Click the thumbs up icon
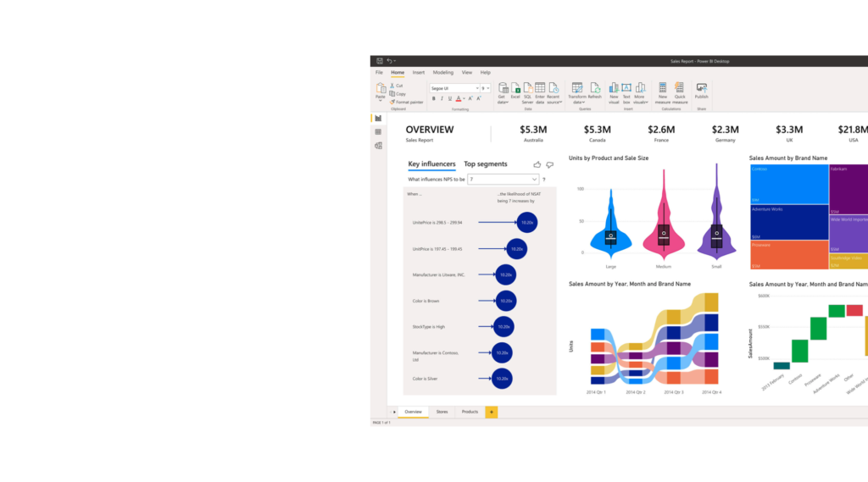This screenshot has width=868, height=482. pos(537,164)
